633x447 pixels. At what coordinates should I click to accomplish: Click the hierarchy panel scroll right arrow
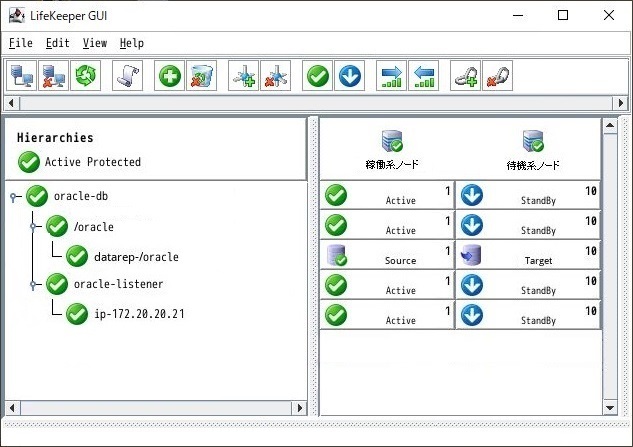300,408
